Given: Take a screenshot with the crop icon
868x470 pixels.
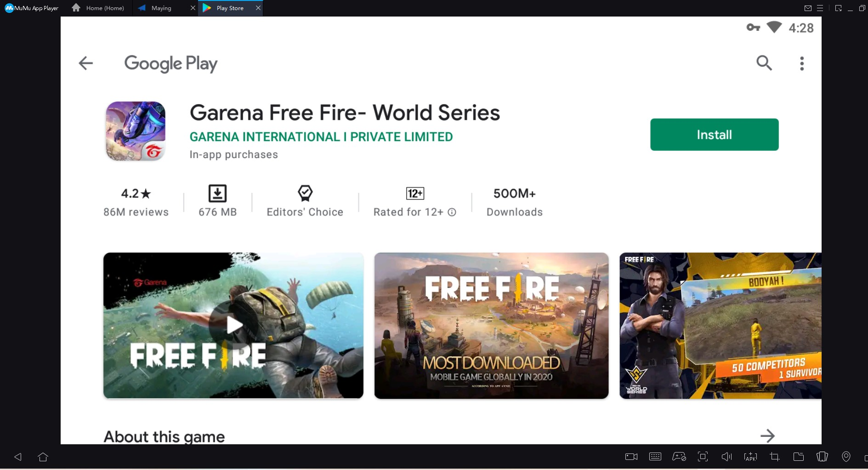Looking at the screenshot, I should 775,457.
